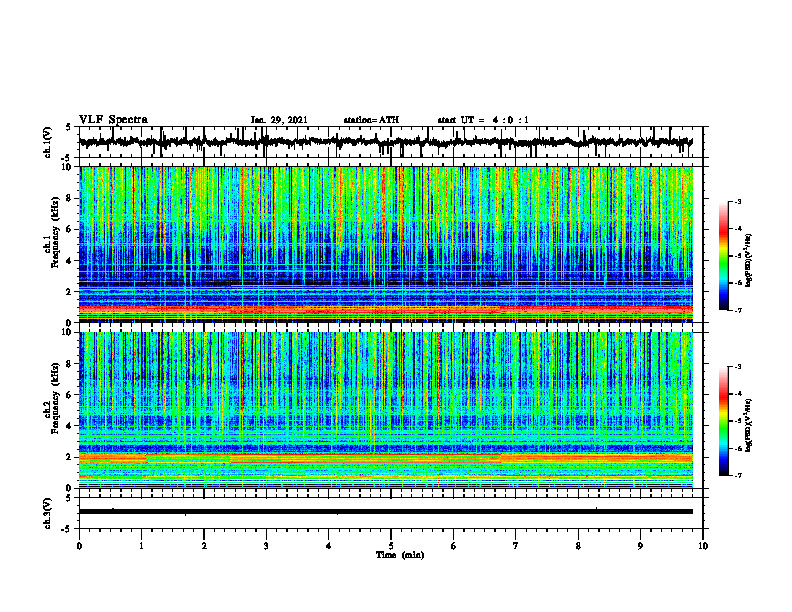Click the "-5" voltage tick of ch.3(V)
Screen dimensions: 792x612
pyautogui.click(x=67, y=529)
